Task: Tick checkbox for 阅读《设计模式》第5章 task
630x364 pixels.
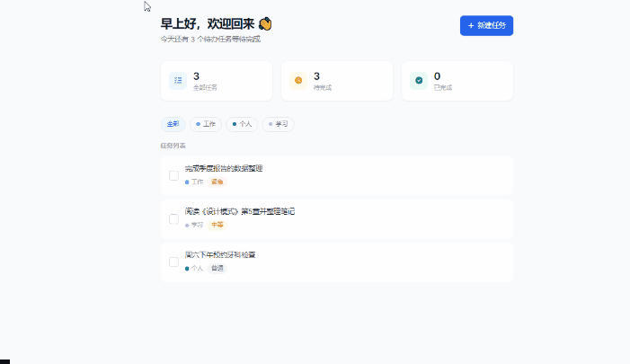Action: click(173, 219)
